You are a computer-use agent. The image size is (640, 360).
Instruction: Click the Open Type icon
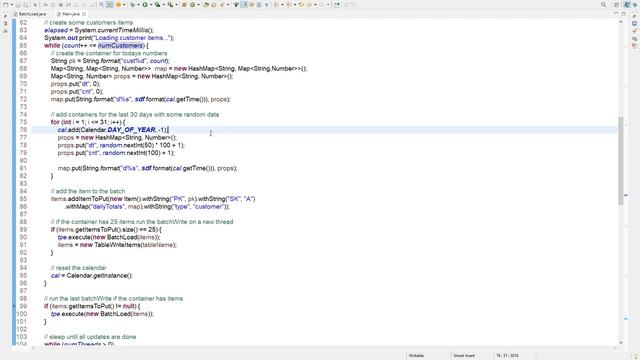pos(206,4)
